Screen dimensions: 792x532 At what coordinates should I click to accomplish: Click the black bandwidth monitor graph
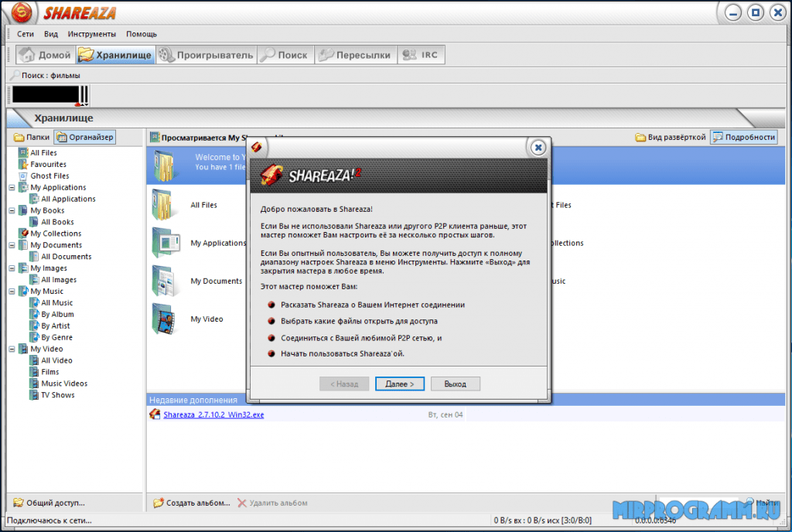(x=46, y=95)
